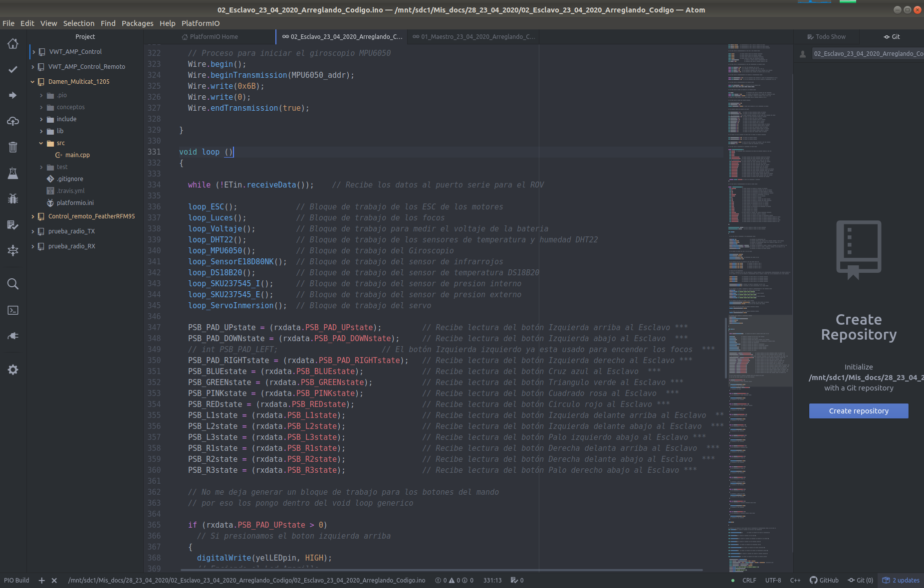Image resolution: width=924 pixels, height=588 pixels.
Task: Select the Git panel tab
Action: tap(892, 37)
